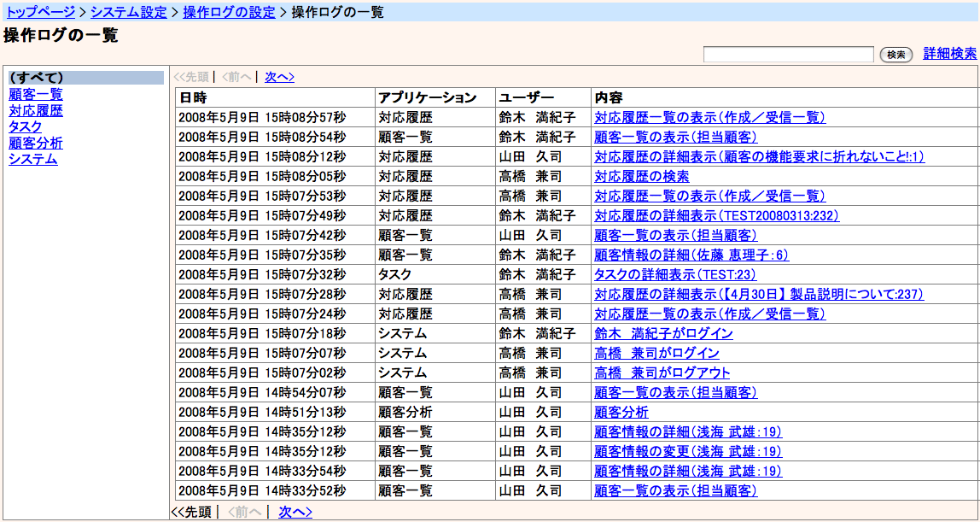Open the 詳細検索 advanced search link
Screen dimensions: 980x522
(949, 54)
